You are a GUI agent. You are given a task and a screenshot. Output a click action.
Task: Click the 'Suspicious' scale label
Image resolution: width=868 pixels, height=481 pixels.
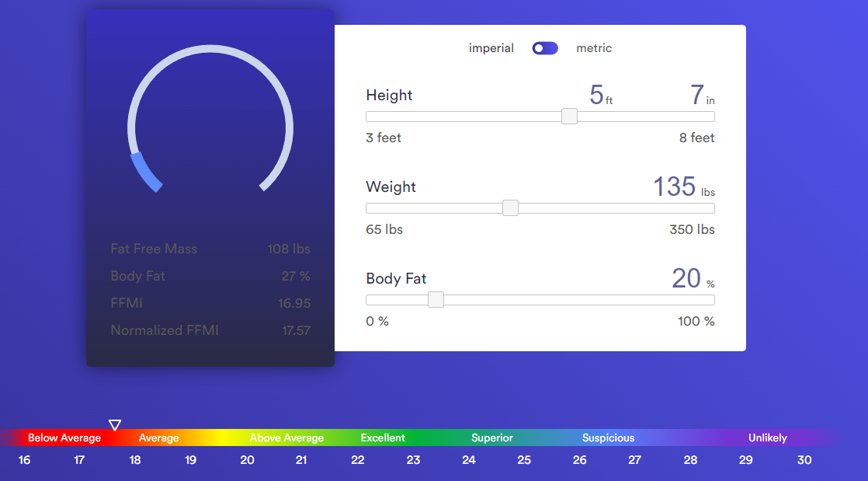click(608, 437)
